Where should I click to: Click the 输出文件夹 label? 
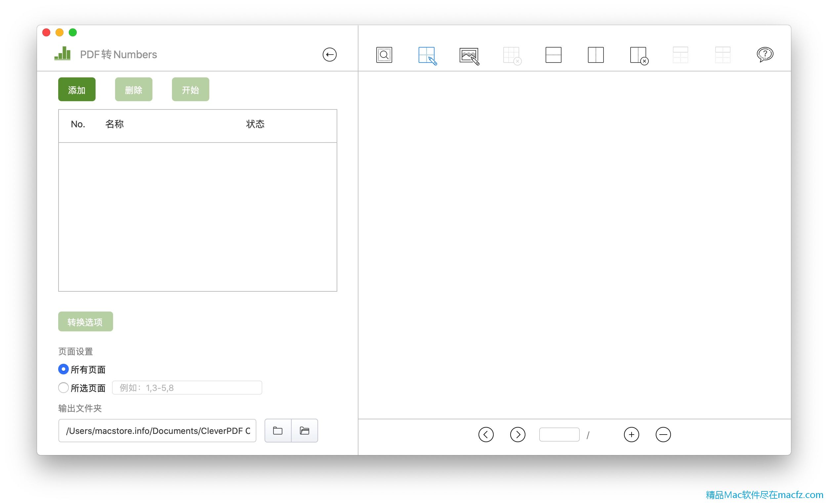pos(80,408)
